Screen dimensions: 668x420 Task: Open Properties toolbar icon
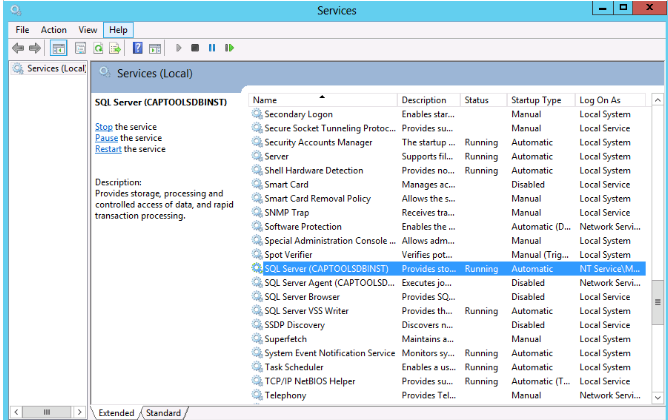[x=80, y=48]
